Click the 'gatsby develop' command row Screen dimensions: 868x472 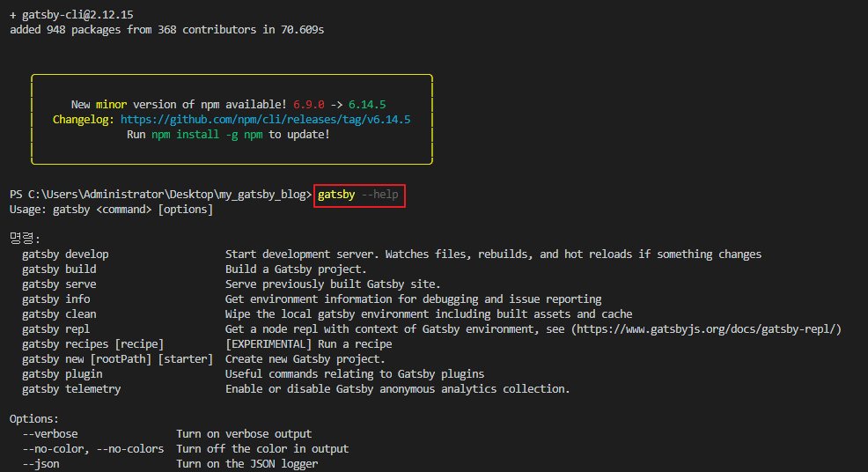65,254
